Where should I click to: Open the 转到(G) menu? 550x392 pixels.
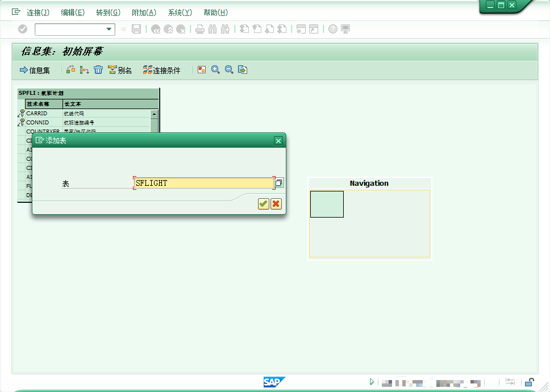(x=108, y=12)
